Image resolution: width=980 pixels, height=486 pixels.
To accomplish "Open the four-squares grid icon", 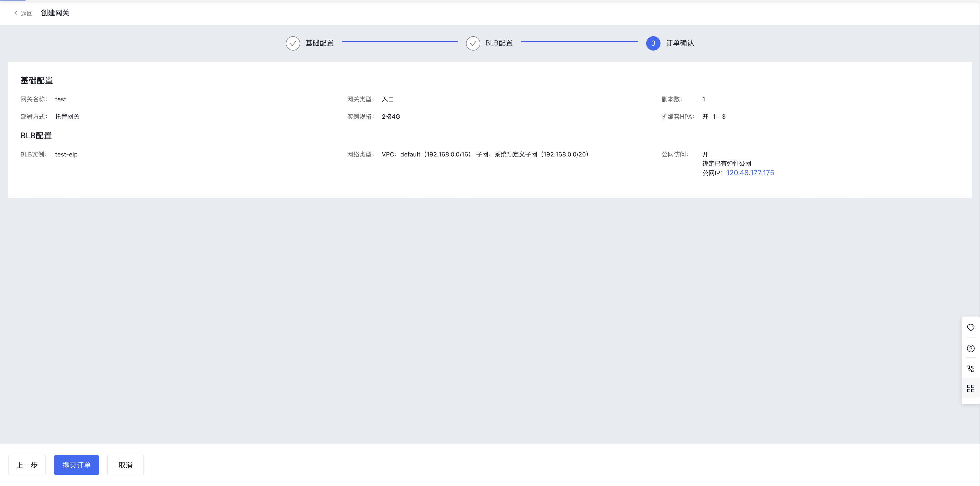I will pyautogui.click(x=971, y=388).
